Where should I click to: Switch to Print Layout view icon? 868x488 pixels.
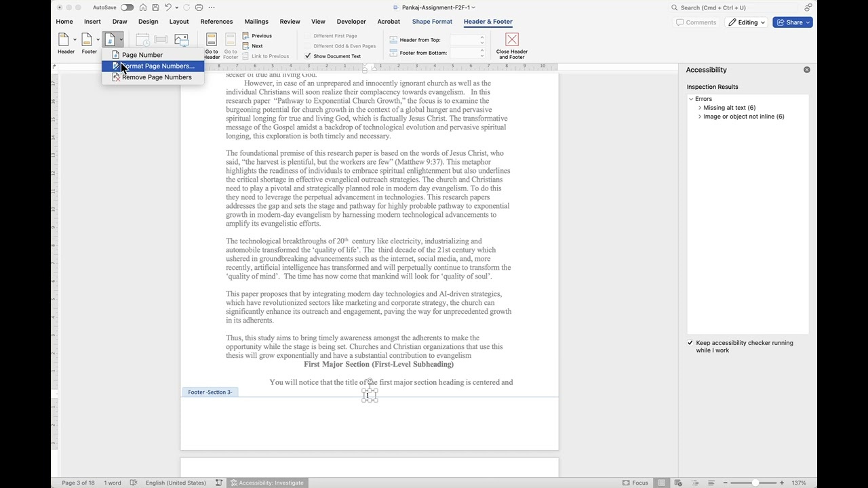tap(661, 483)
